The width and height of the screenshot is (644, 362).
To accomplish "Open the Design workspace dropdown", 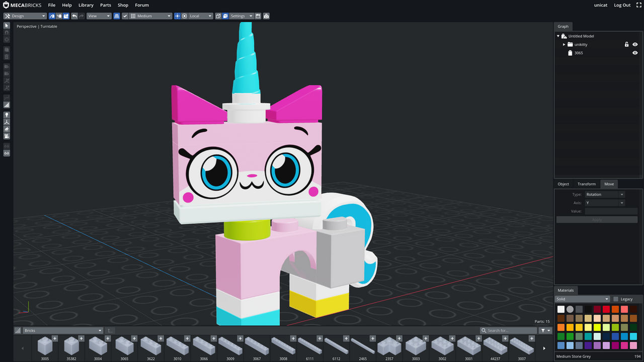I will (x=25, y=16).
